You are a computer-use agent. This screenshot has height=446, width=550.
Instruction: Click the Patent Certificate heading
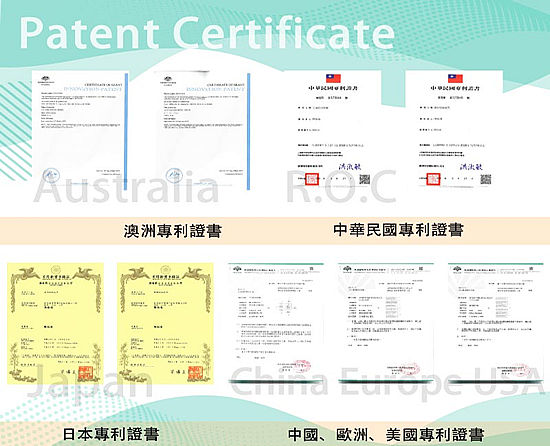[208, 33]
